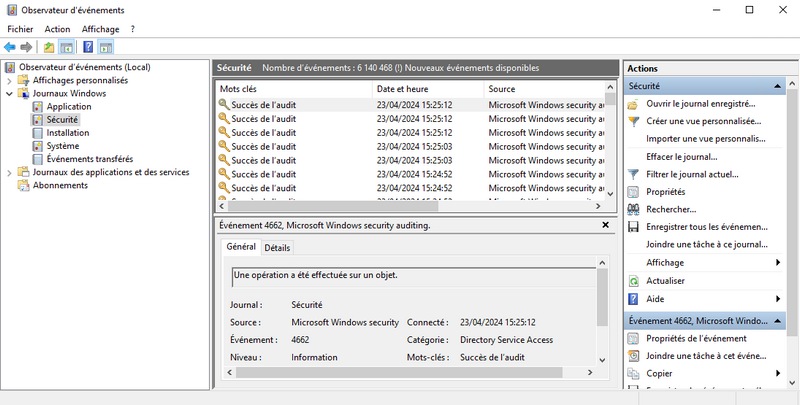Click the Up one level toolbar icon
The image size is (800, 405).
49,47
